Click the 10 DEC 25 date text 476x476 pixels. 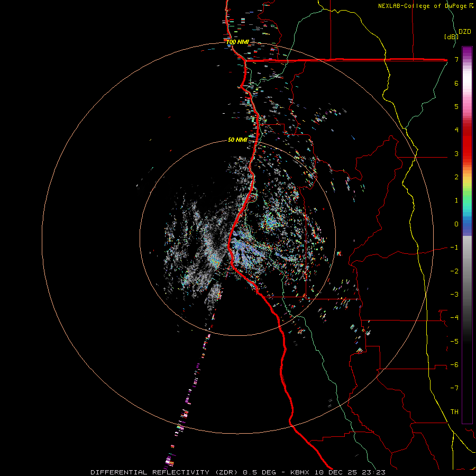336,472
